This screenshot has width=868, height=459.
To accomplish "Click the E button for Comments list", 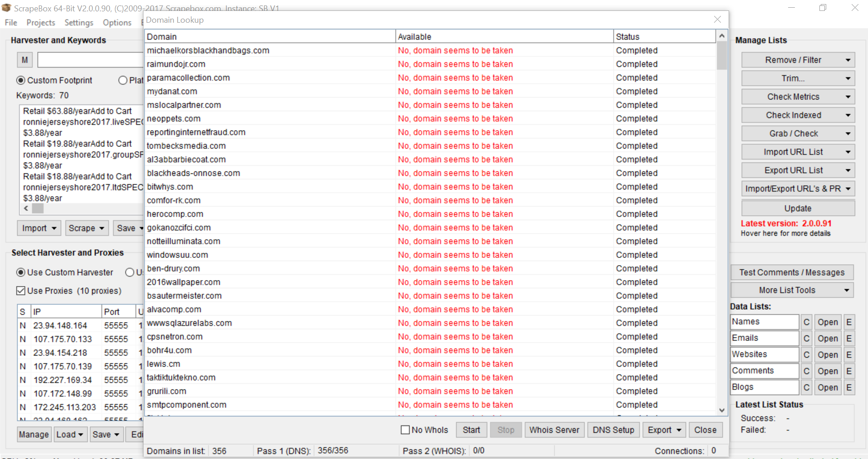I will click(849, 371).
